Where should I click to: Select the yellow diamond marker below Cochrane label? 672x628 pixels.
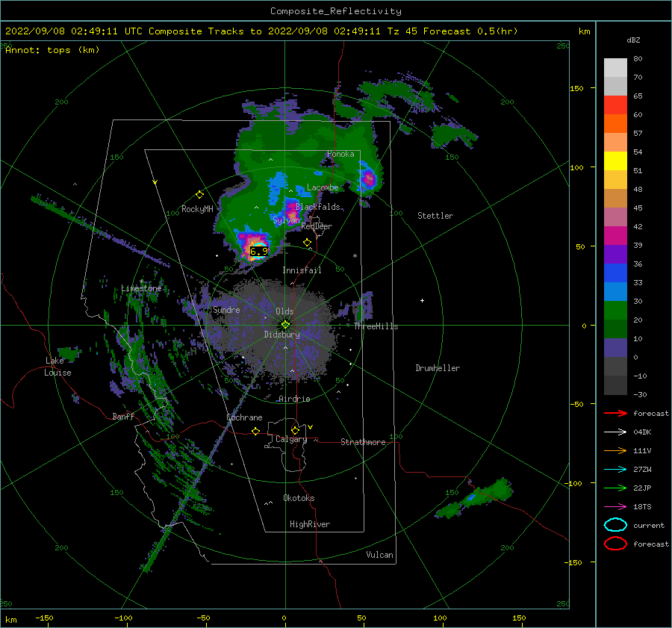tap(255, 431)
